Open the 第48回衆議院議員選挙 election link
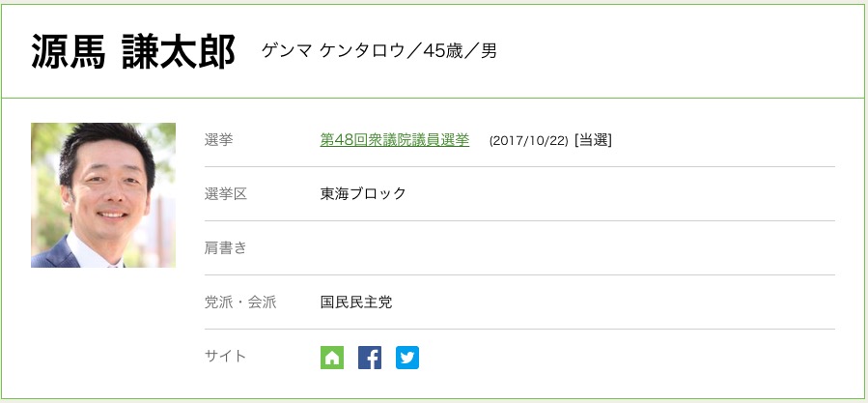This screenshot has height=403, width=868. point(394,140)
